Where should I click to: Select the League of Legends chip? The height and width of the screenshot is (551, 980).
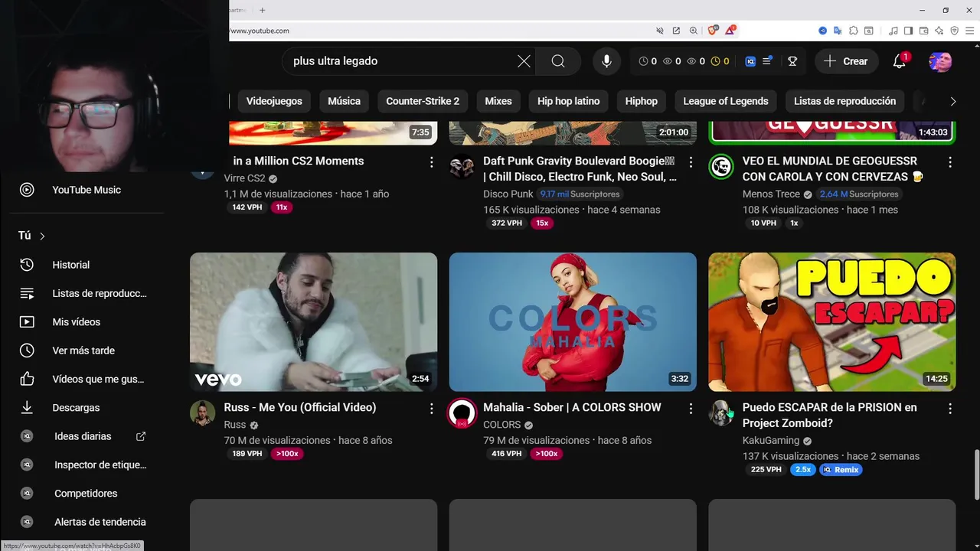point(726,101)
